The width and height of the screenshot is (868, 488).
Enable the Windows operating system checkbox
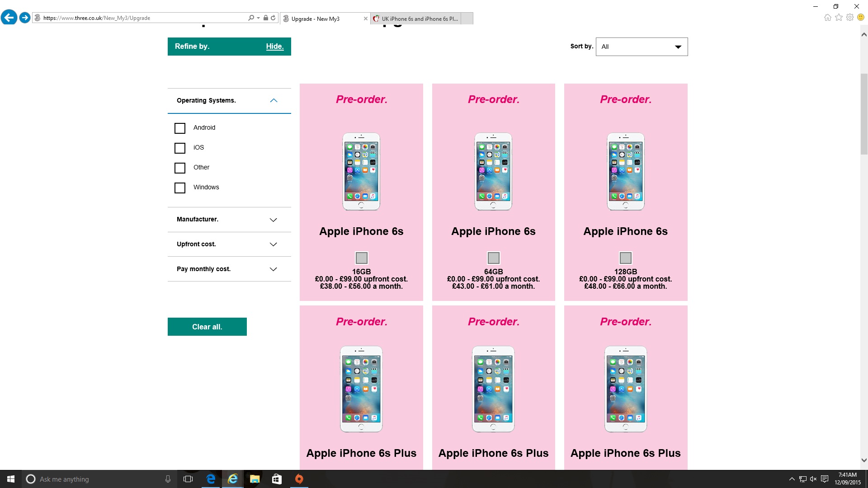click(x=180, y=188)
